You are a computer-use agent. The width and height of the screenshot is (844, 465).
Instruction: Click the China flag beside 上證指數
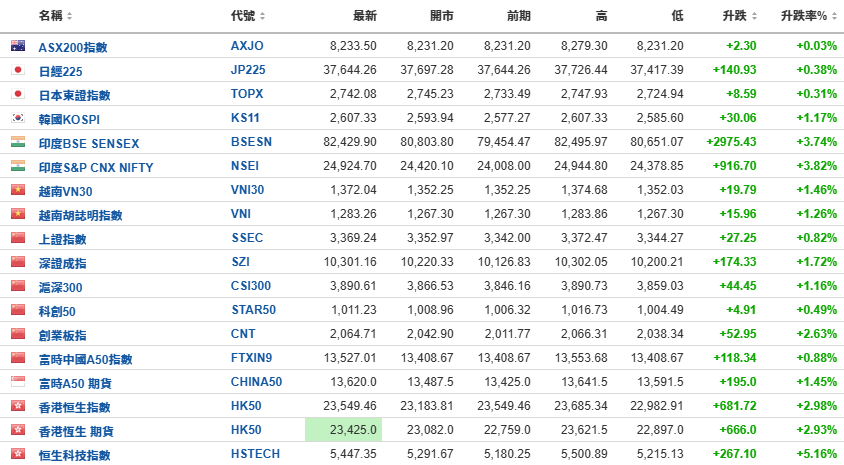[x=18, y=237]
